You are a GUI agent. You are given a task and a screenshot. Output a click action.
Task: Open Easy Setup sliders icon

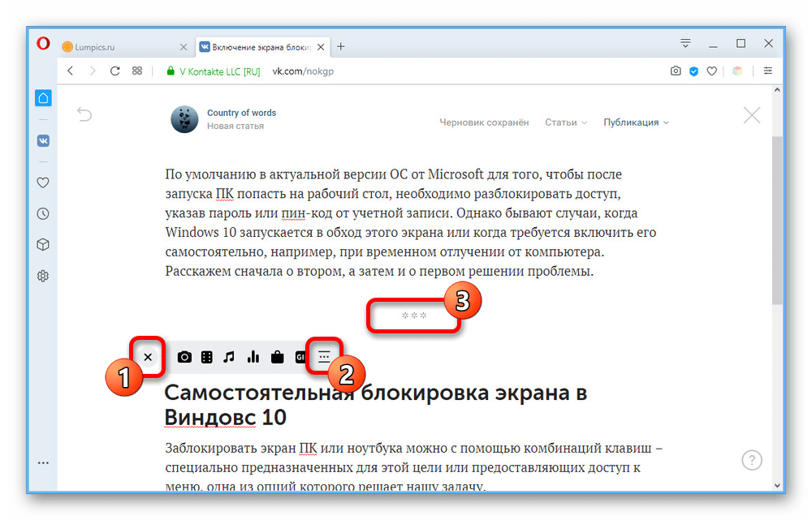pos(768,71)
